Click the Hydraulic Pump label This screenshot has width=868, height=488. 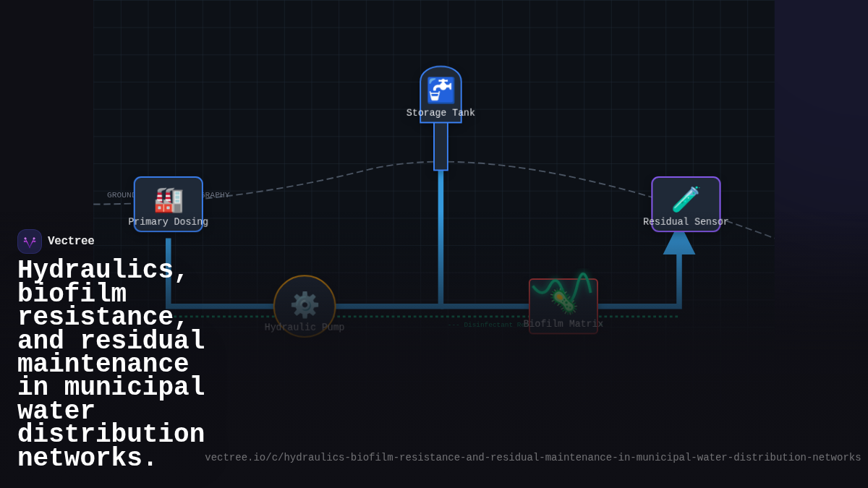[305, 328]
